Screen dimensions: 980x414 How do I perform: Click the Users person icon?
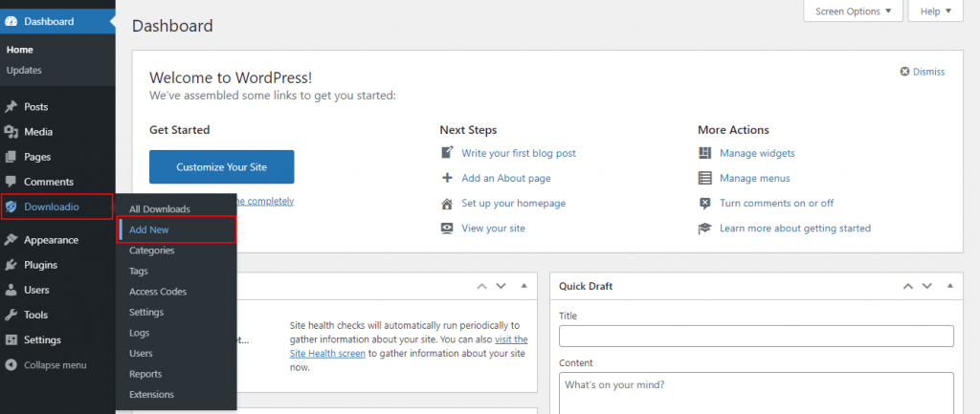coord(11,290)
